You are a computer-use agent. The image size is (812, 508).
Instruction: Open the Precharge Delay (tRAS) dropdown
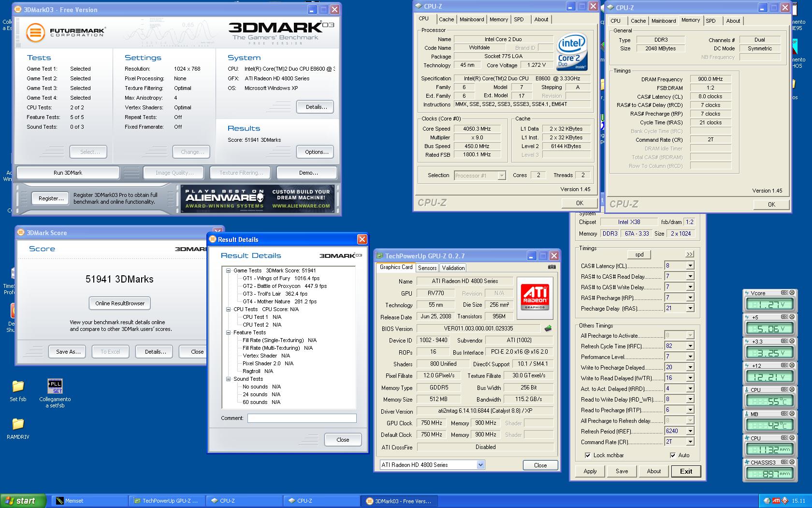[690, 308]
